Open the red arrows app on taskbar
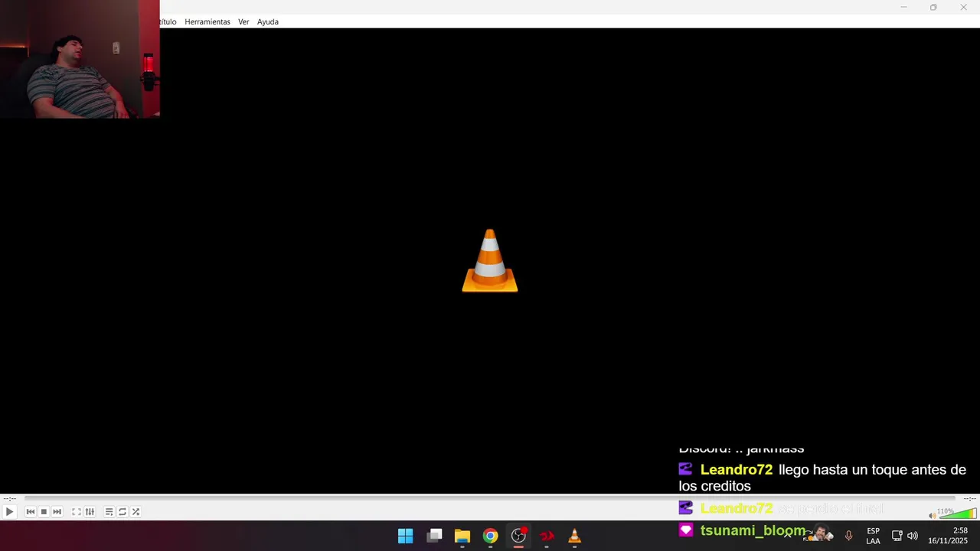This screenshot has width=980, height=551. (x=547, y=536)
